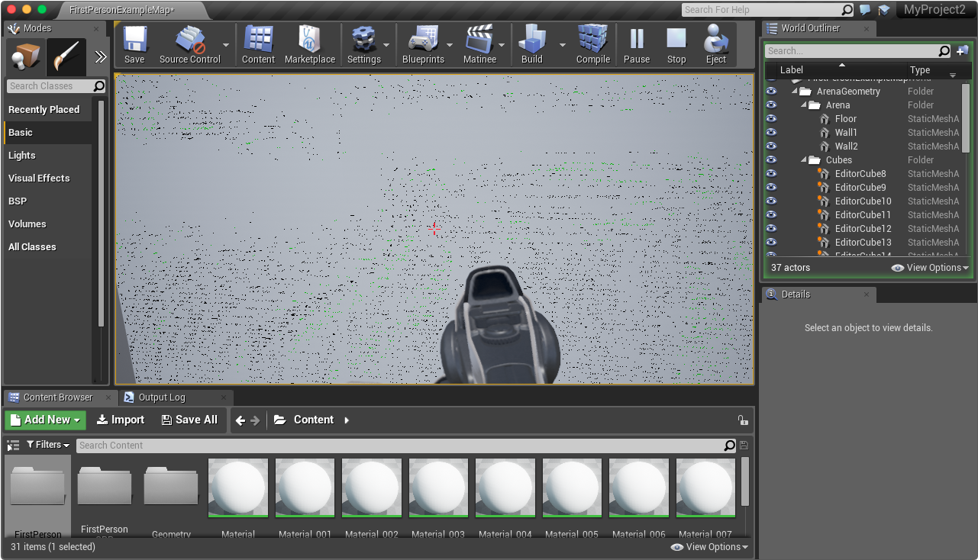Select the Material_003 thumbnail
978x560 pixels.
[438, 487]
